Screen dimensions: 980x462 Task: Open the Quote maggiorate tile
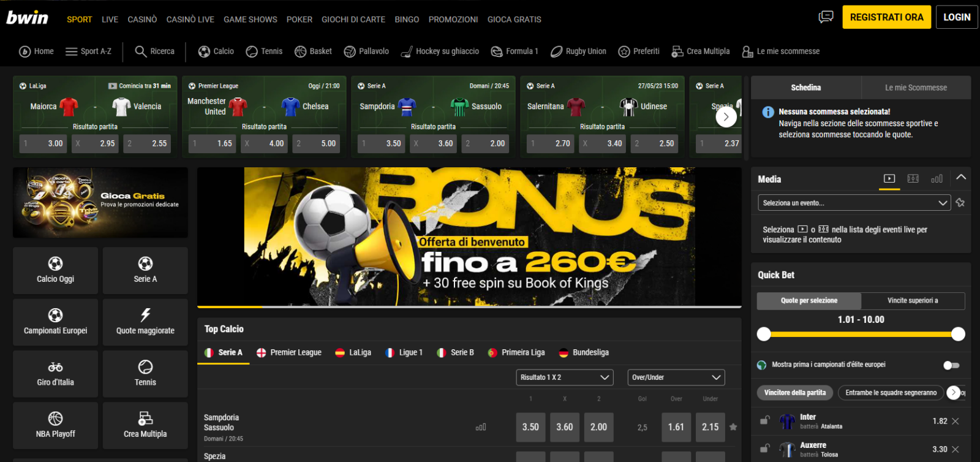tap(145, 322)
